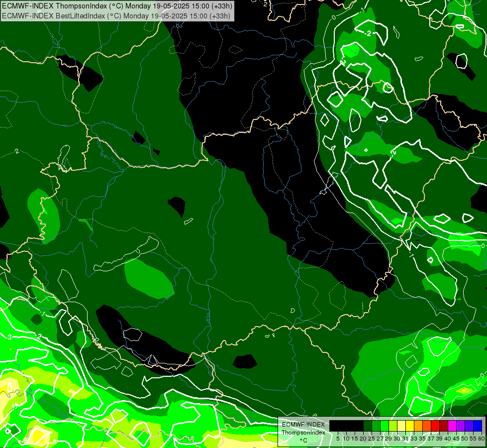Click legend tick value '45'
This screenshot has width=487, height=448.
click(x=456, y=439)
